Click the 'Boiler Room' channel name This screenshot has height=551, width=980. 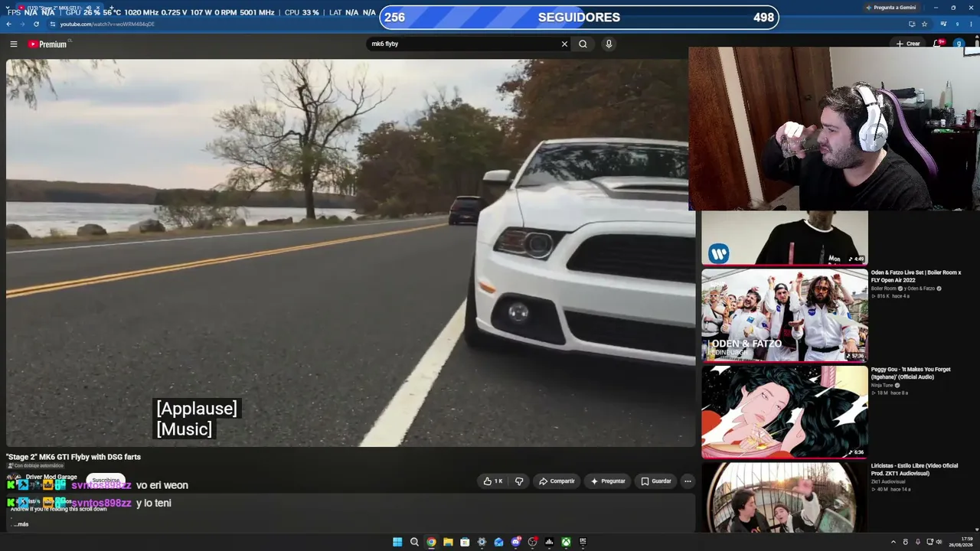click(884, 289)
